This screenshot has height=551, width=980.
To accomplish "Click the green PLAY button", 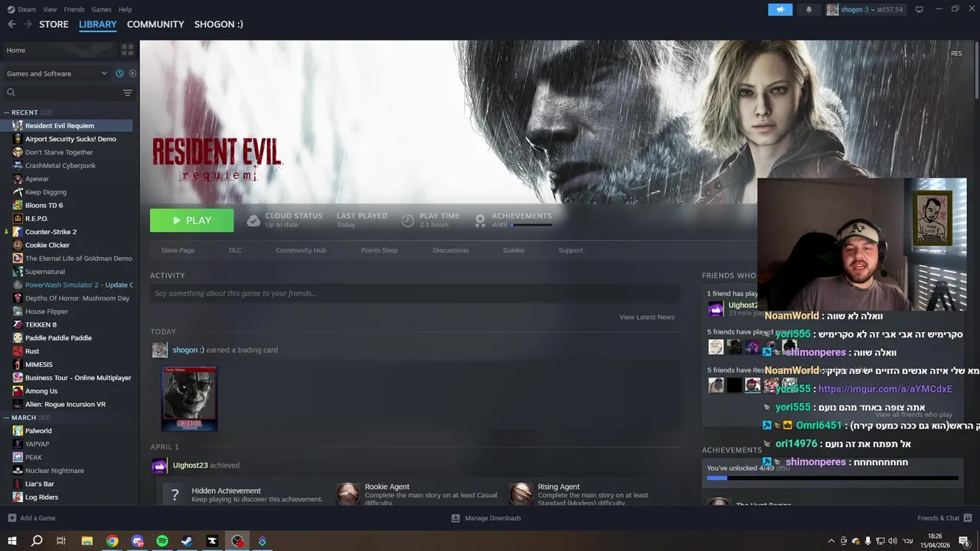I will [x=191, y=220].
